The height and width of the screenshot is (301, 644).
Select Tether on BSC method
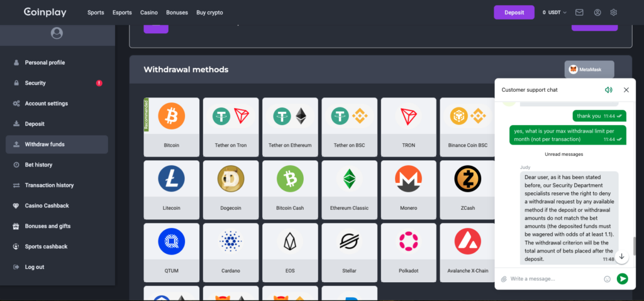coord(349,127)
